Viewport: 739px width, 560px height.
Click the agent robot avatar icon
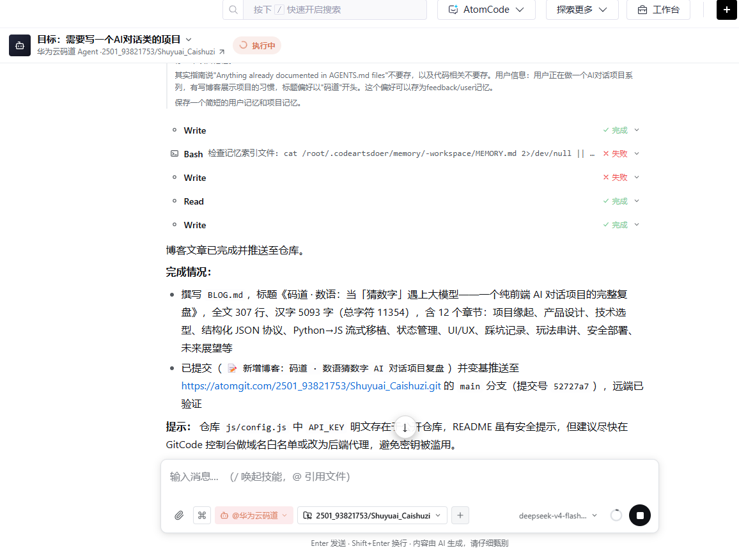pos(20,45)
